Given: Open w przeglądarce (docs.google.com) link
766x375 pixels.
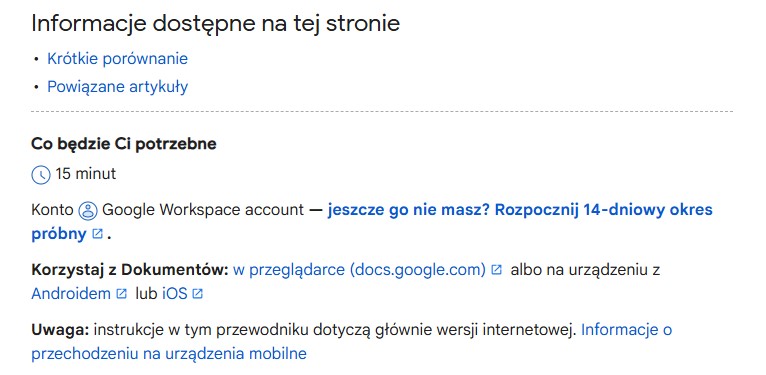Looking at the screenshot, I should pyautogui.click(x=359, y=270).
